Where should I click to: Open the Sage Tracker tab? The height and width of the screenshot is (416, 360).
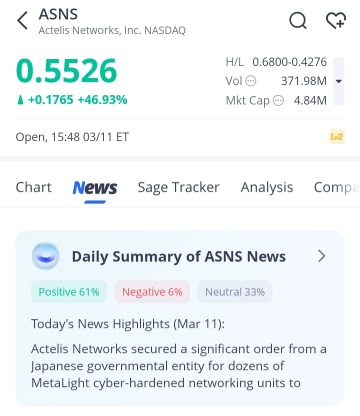pyautogui.click(x=179, y=187)
